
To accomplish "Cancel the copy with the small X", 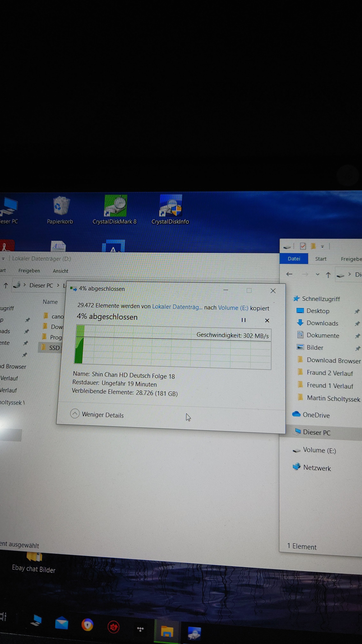I will tap(267, 321).
